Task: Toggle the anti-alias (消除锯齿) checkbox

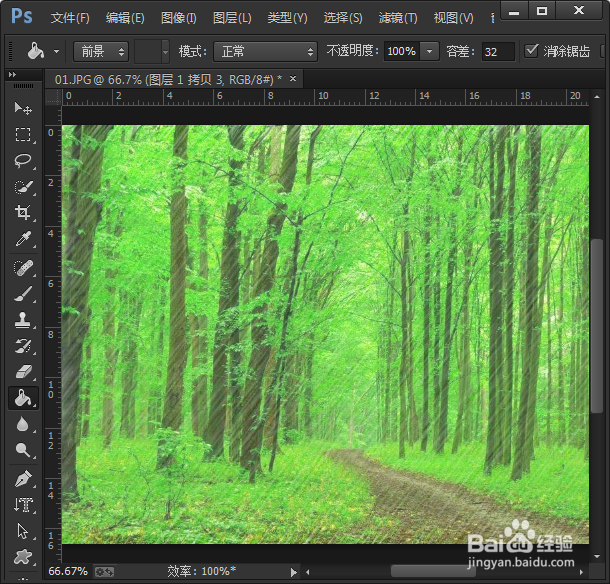Action: pyautogui.click(x=531, y=51)
